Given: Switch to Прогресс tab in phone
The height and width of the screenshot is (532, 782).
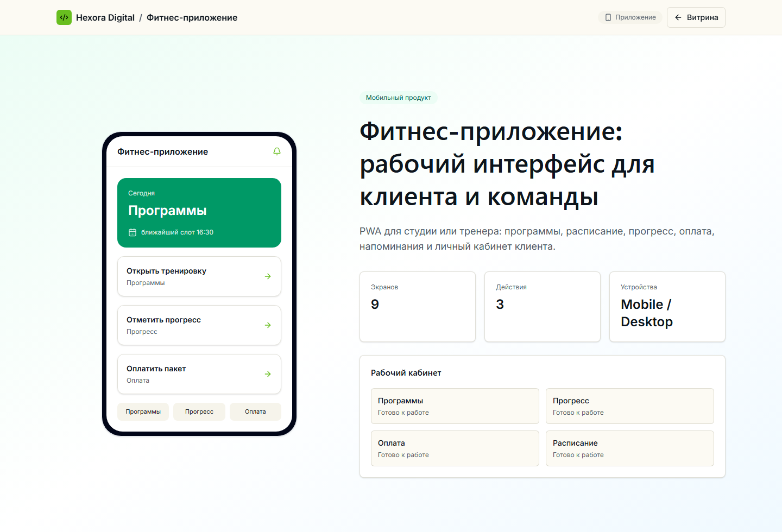Looking at the screenshot, I should click(199, 411).
